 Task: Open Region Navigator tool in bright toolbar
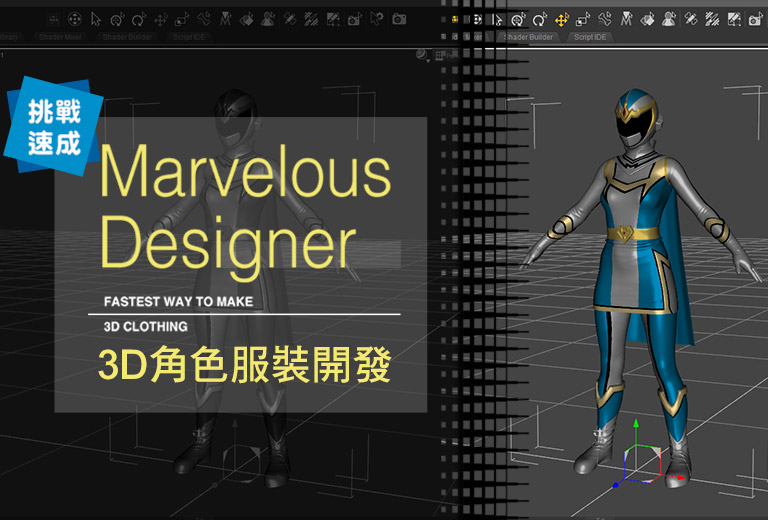[669, 20]
